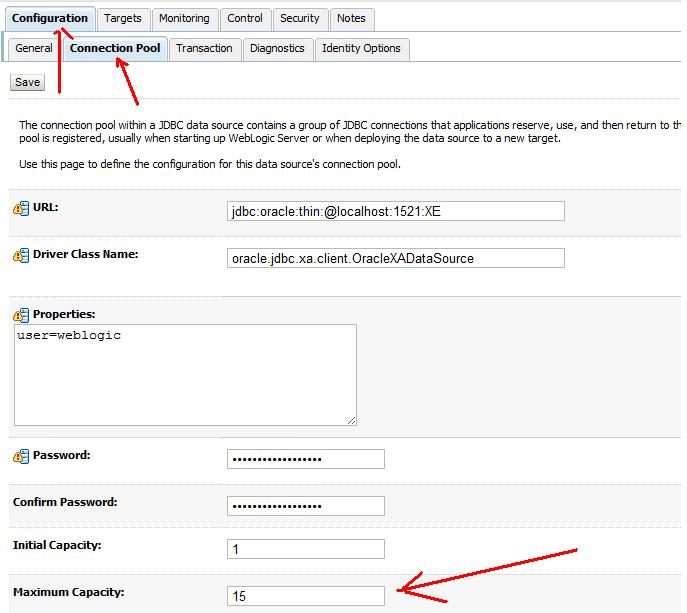Select the Connection Pool subtab
Image resolution: width=687 pixels, height=613 pixels.
coord(115,48)
